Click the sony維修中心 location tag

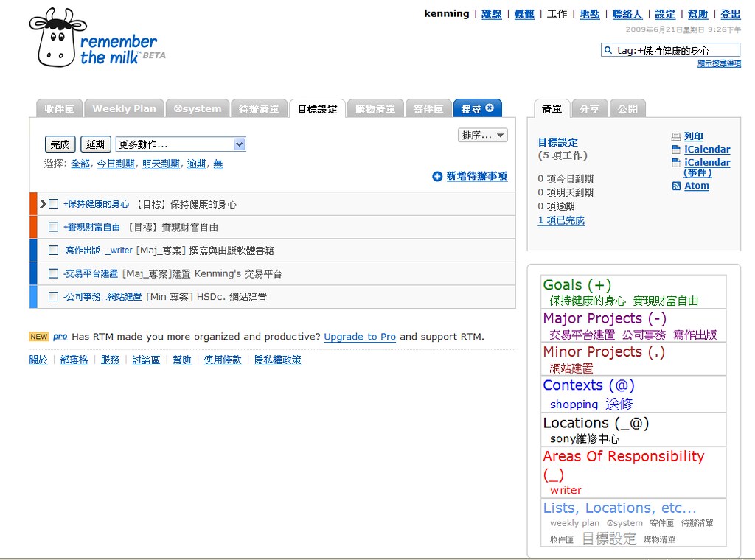click(x=585, y=438)
